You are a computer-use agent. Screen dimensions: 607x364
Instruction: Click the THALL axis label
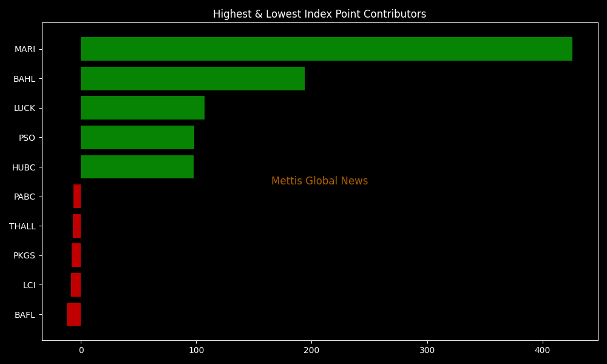coord(22,226)
